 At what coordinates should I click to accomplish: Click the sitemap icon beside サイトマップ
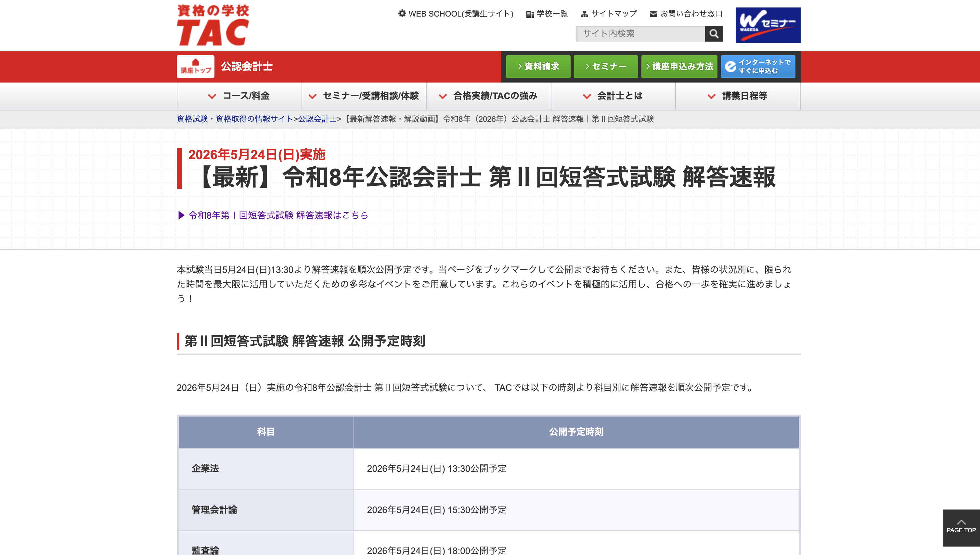point(584,14)
